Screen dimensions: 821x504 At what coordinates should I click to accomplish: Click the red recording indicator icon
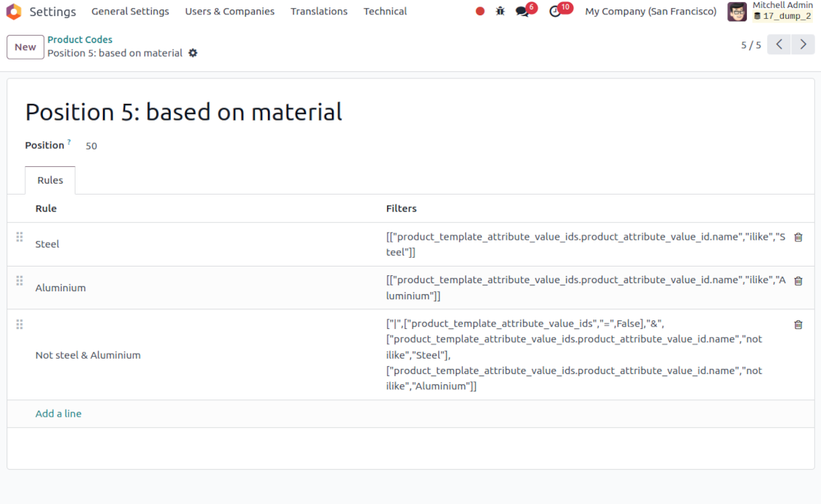(480, 12)
